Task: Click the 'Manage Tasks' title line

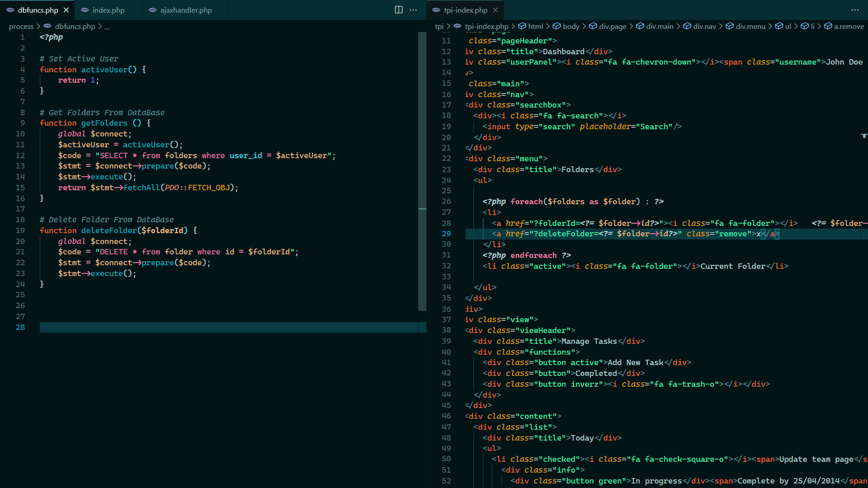Action: click(x=559, y=341)
